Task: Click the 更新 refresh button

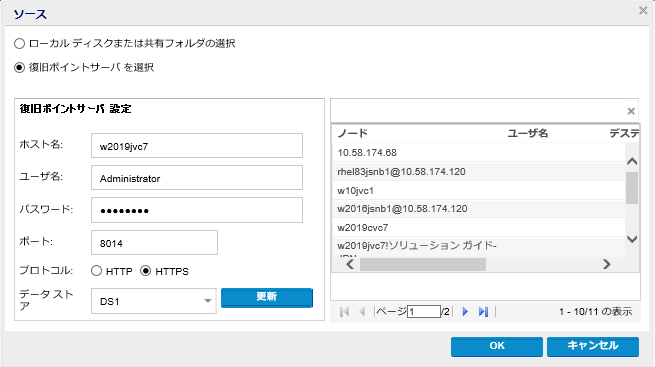Action: (x=267, y=297)
